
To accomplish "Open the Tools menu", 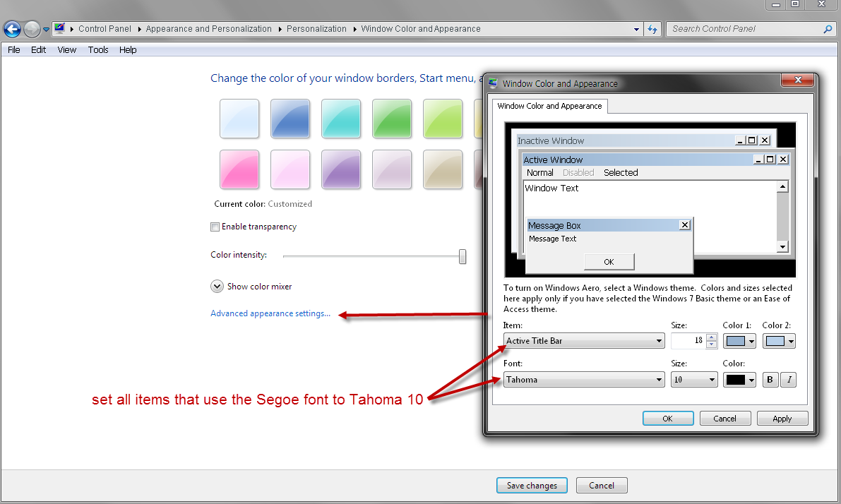I will 98,50.
